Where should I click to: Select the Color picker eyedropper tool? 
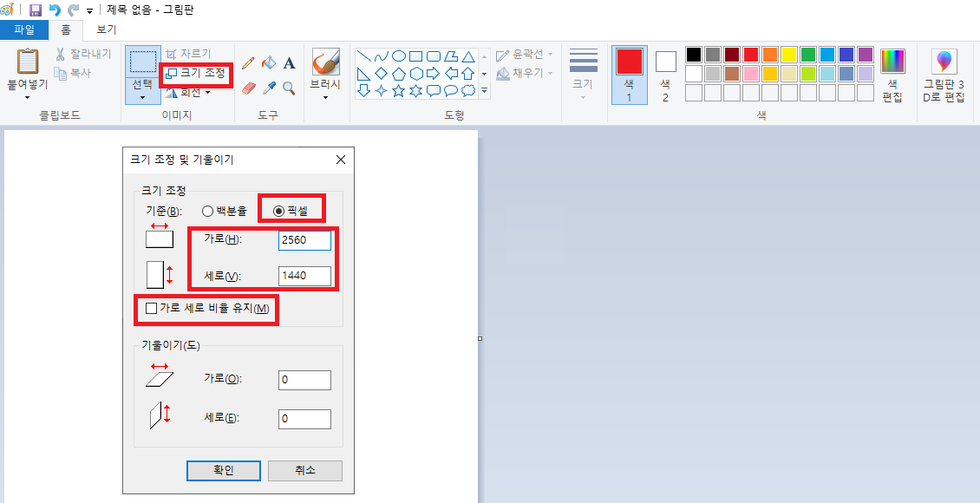click(x=269, y=88)
